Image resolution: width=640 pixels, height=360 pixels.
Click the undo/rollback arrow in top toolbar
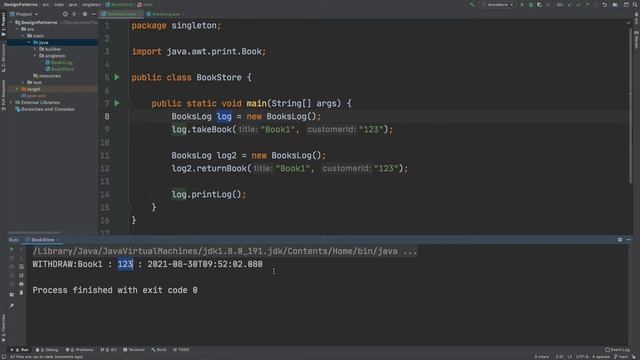coord(604,4)
